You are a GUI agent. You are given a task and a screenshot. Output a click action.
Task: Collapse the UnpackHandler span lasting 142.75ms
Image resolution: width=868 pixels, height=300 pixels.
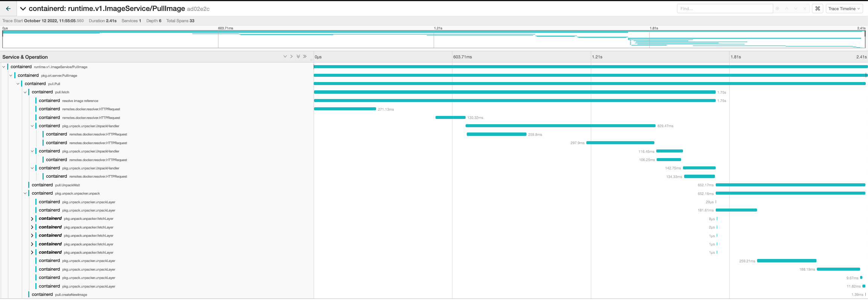[32, 168]
